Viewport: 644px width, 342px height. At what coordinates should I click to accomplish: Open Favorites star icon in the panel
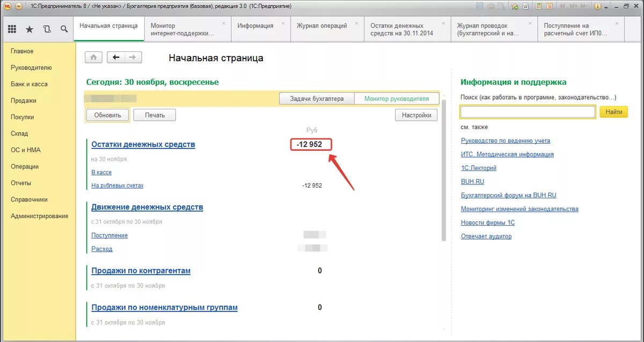(x=30, y=29)
